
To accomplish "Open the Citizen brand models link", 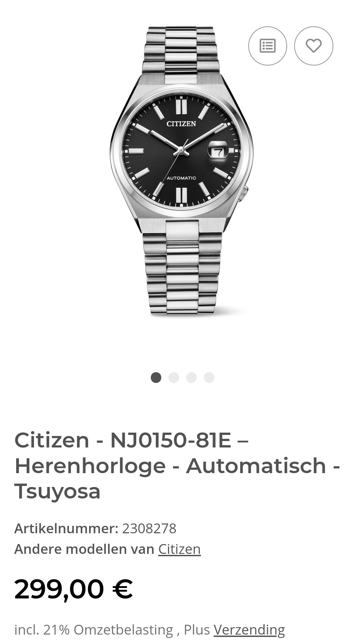I will tap(179, 549).
